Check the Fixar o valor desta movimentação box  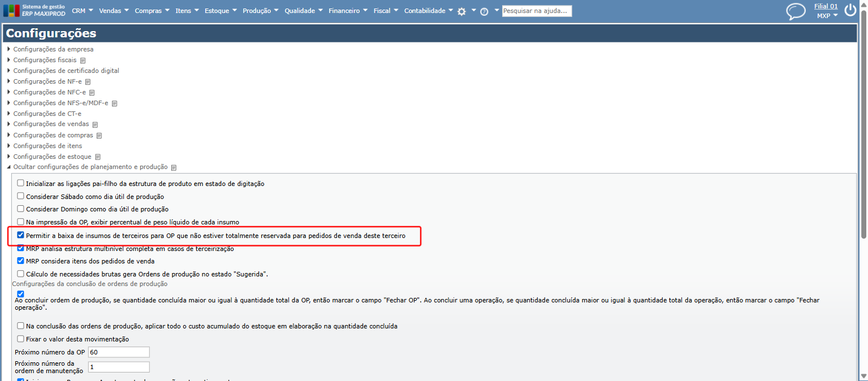pos(21,339)
